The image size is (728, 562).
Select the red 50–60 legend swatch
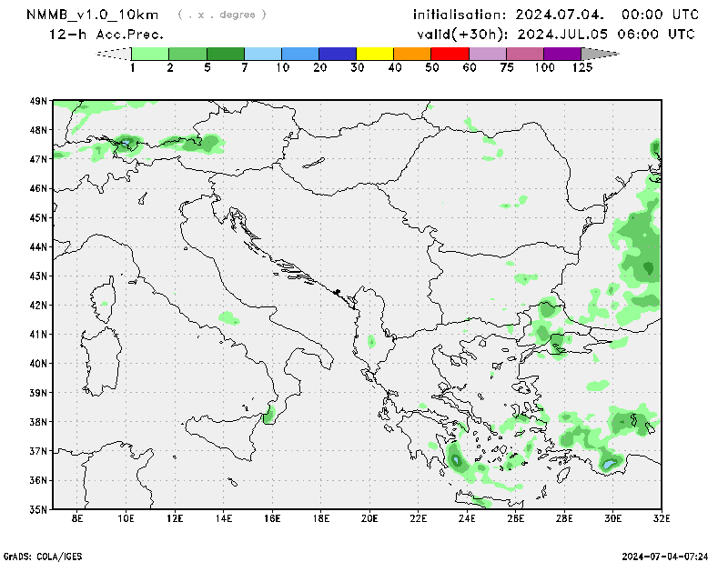click(x=450, y=54)
